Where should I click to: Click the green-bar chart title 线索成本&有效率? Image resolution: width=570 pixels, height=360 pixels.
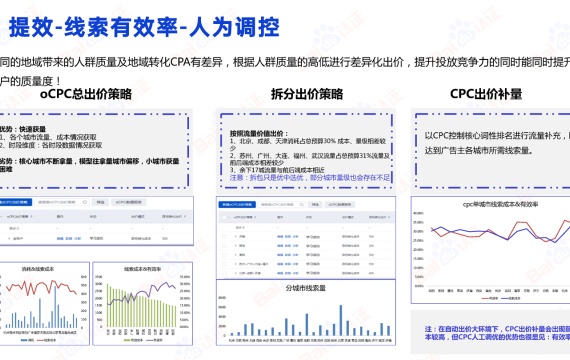[x=142, y=269]
